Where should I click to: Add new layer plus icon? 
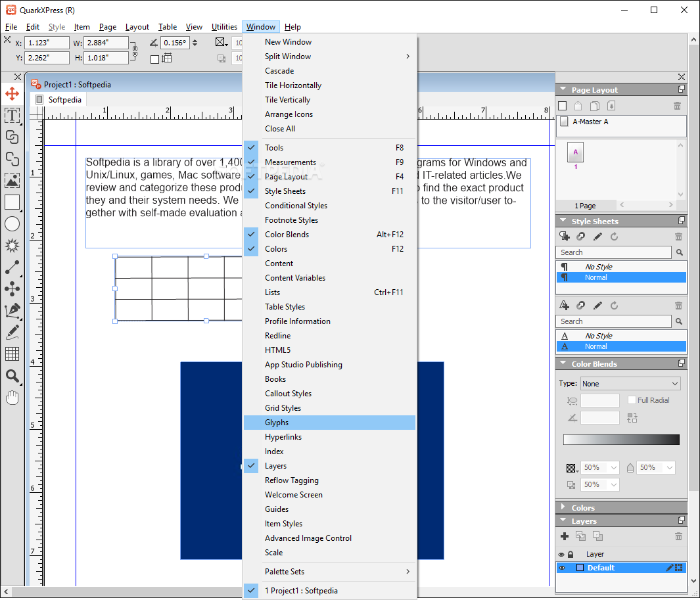(565, 536)
